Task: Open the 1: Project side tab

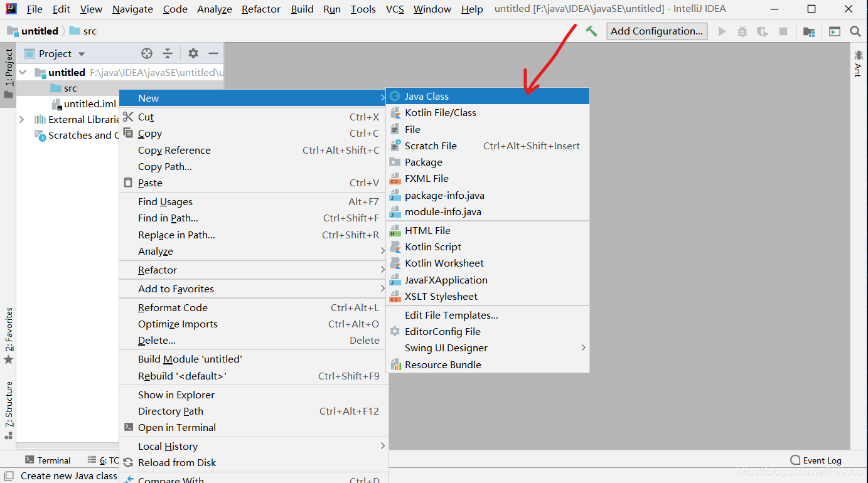Action: click(8, 74)
